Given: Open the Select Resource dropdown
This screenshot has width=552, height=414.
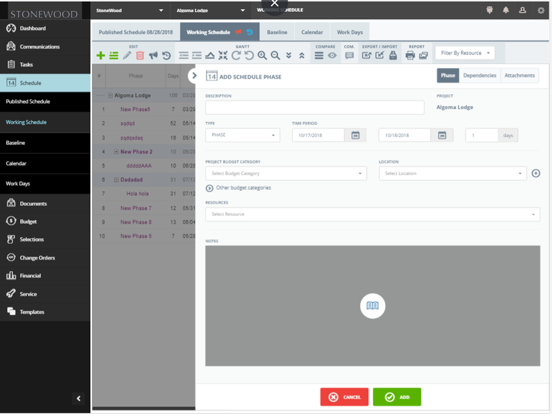Looking at the screenshot, I should 372,214.
